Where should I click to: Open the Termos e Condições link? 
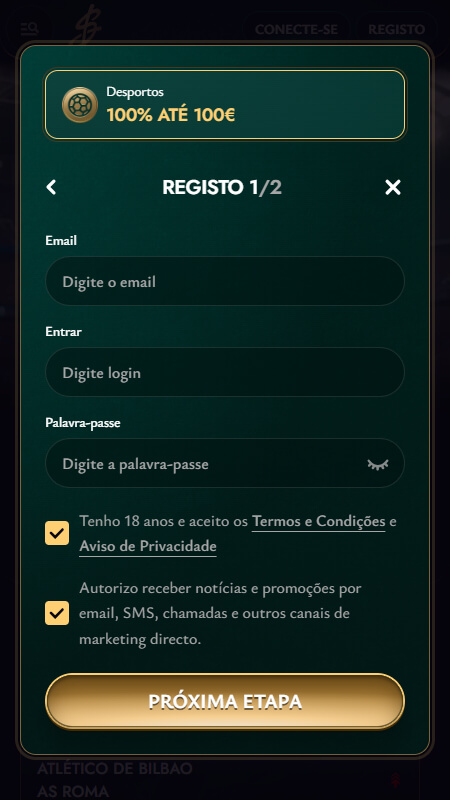coord(319,521)
